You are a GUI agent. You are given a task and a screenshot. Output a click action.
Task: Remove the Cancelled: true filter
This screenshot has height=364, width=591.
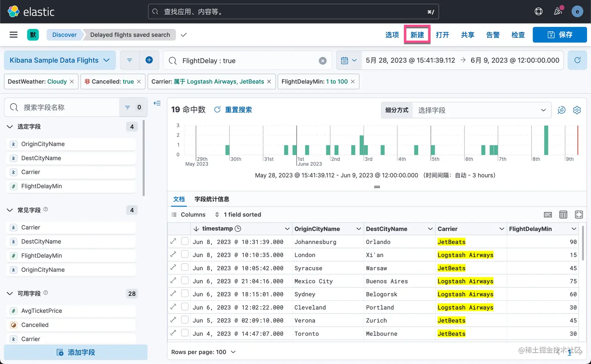pos(139,81)
